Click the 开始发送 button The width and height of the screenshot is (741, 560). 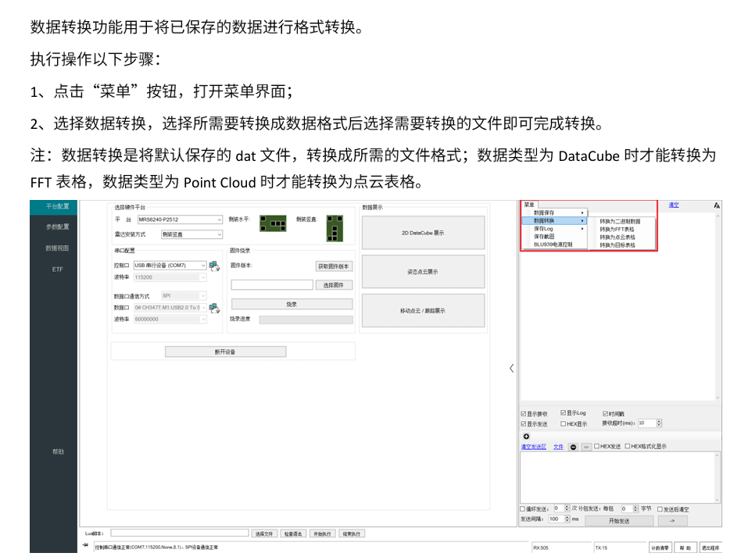[619, 521]
